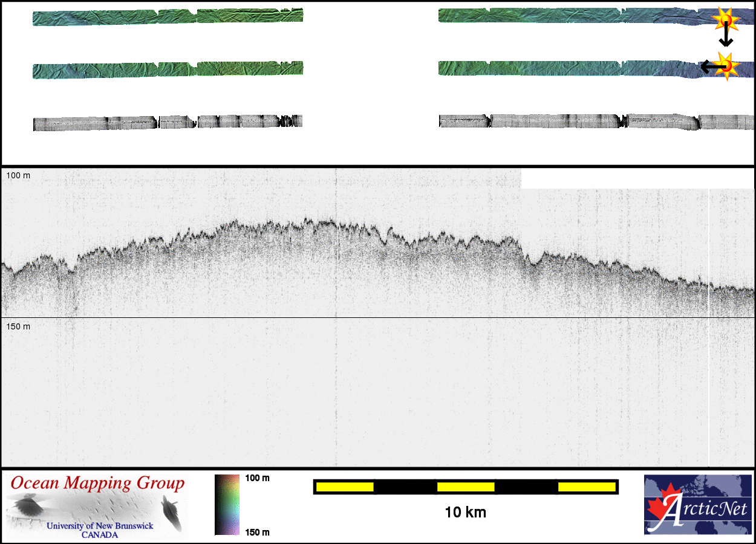Click the upper starburst marker with down arrow

click(x=727, y=21)
